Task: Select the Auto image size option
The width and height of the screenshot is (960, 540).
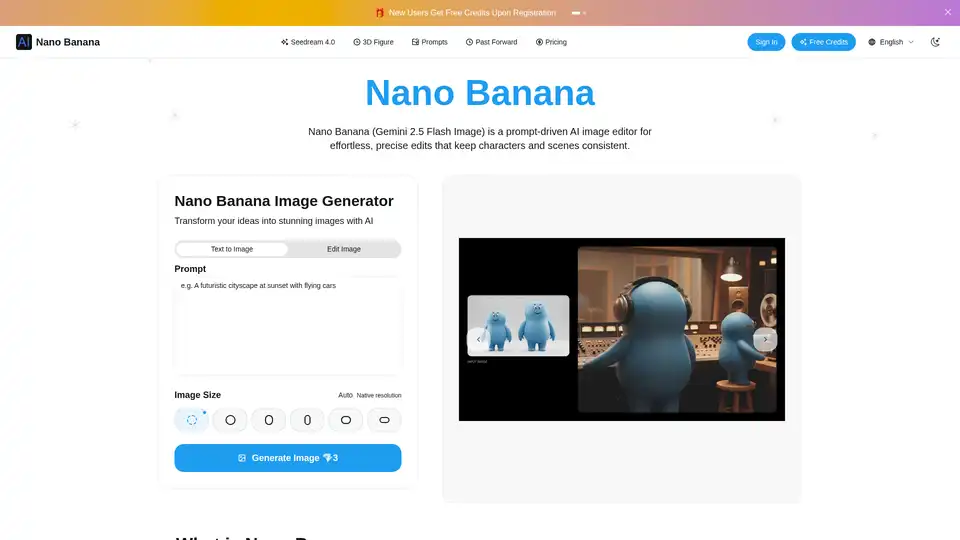Action: tap(192, 420)
